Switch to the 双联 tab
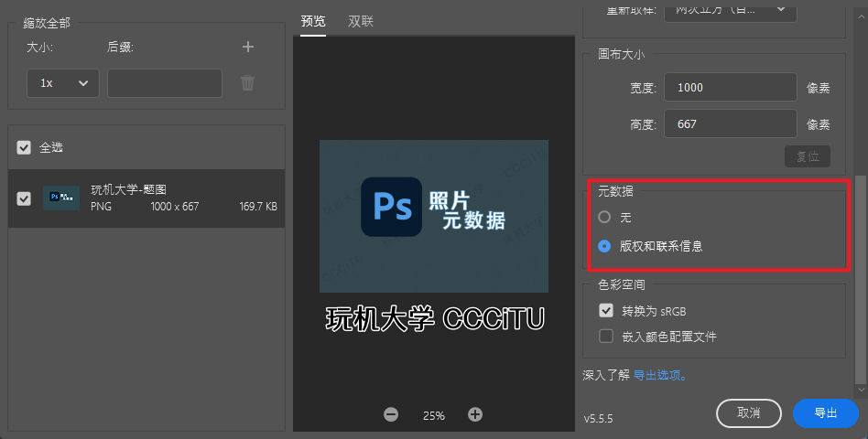The height and width of the screenshot is (439, 868). (361, 21)
